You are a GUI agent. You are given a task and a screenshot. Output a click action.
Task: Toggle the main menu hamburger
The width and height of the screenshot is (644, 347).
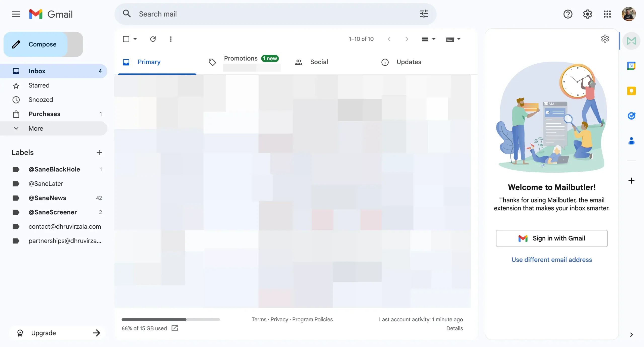tap(16, 14)
